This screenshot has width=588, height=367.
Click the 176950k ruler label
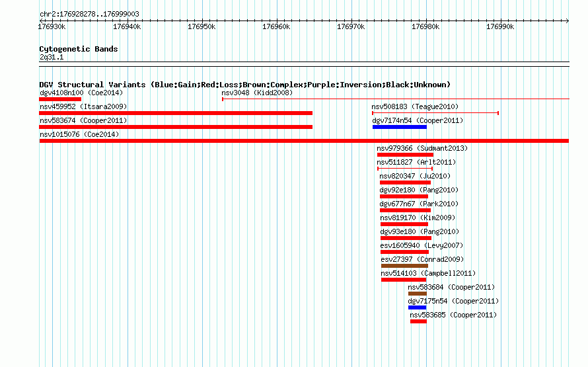(x=202, y=26)
